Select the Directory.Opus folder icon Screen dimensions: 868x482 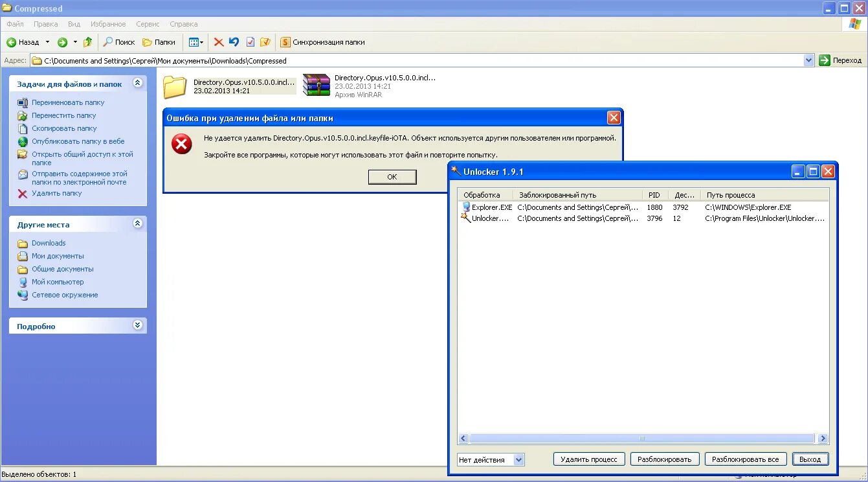175,86
